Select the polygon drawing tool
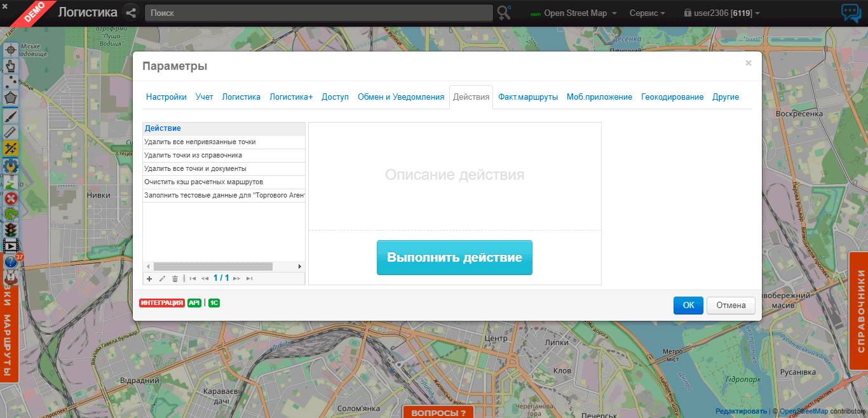Screen dimensions: 868x418 (x=11, y=98)
